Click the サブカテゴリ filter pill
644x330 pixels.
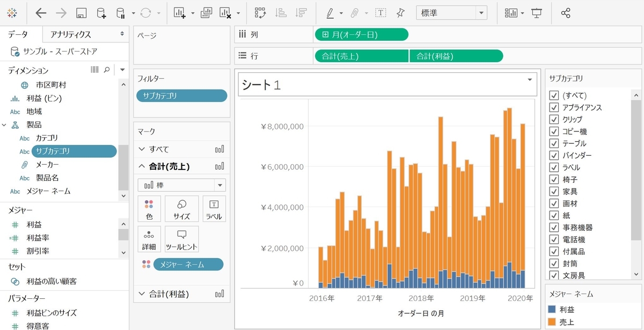(x=182, y=96)
